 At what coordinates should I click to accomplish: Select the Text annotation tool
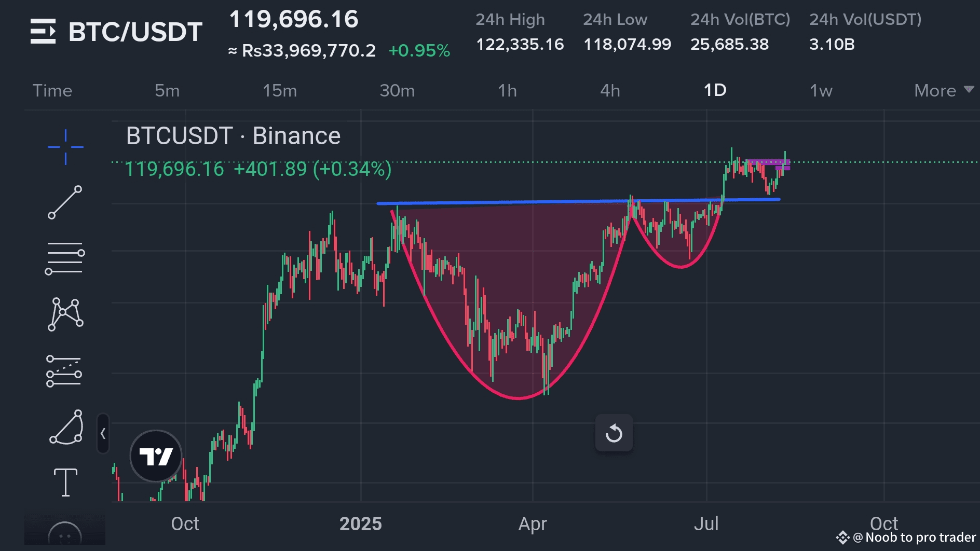[x=65, y=483]
